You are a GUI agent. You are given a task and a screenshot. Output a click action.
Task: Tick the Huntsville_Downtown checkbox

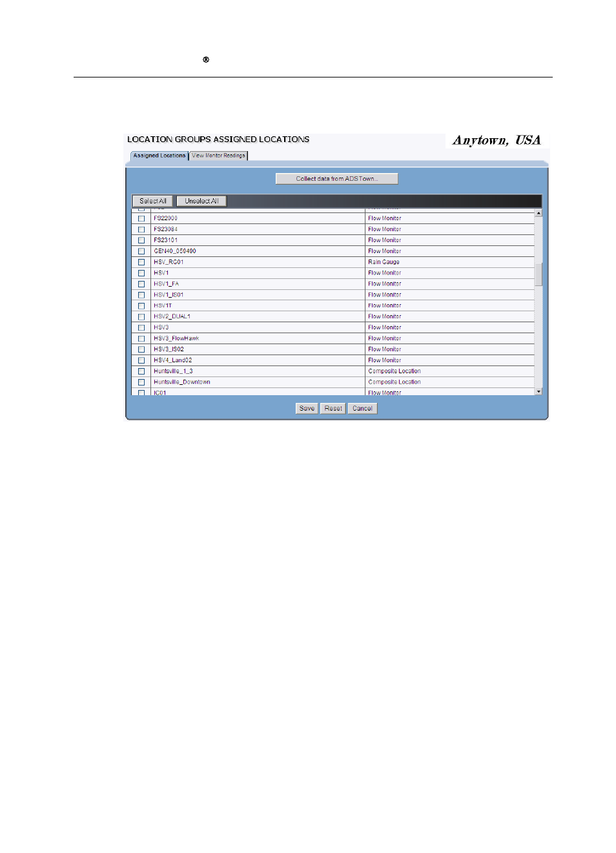pos(141,382)
